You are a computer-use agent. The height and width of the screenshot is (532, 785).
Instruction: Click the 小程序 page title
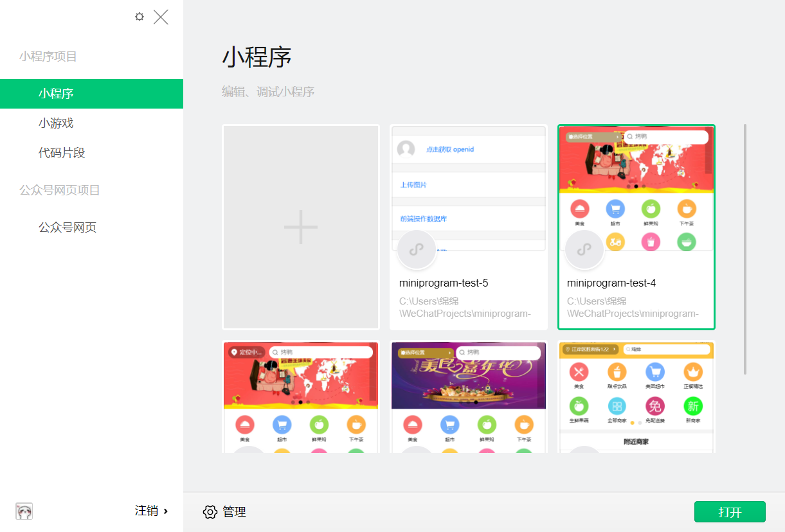click(x=257, y=57)
